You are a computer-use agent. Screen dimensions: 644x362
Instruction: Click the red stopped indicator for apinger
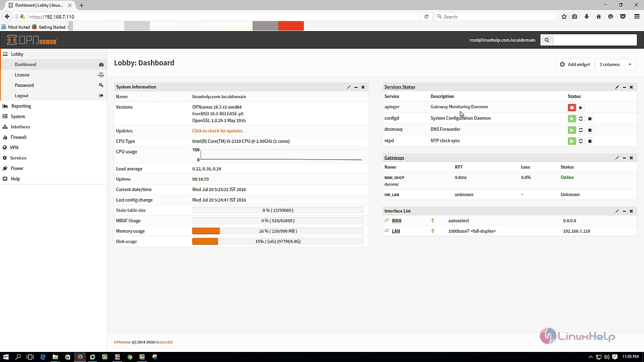572,108
